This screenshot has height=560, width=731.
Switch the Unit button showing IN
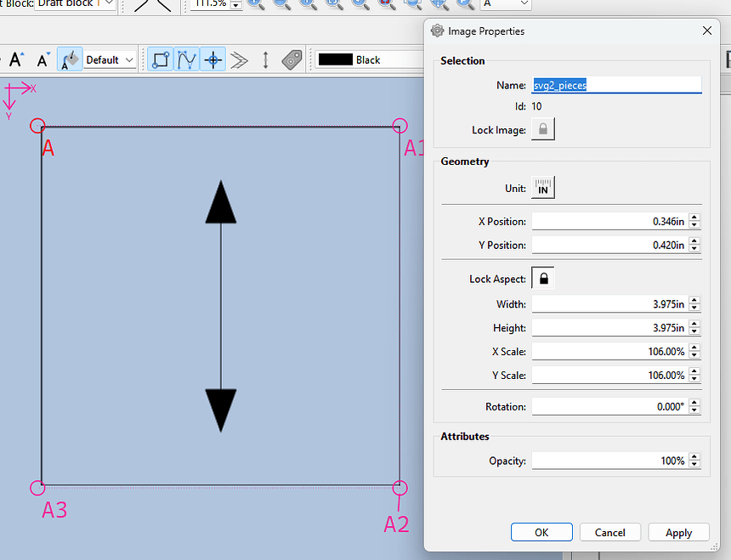[x=543, y=188]
